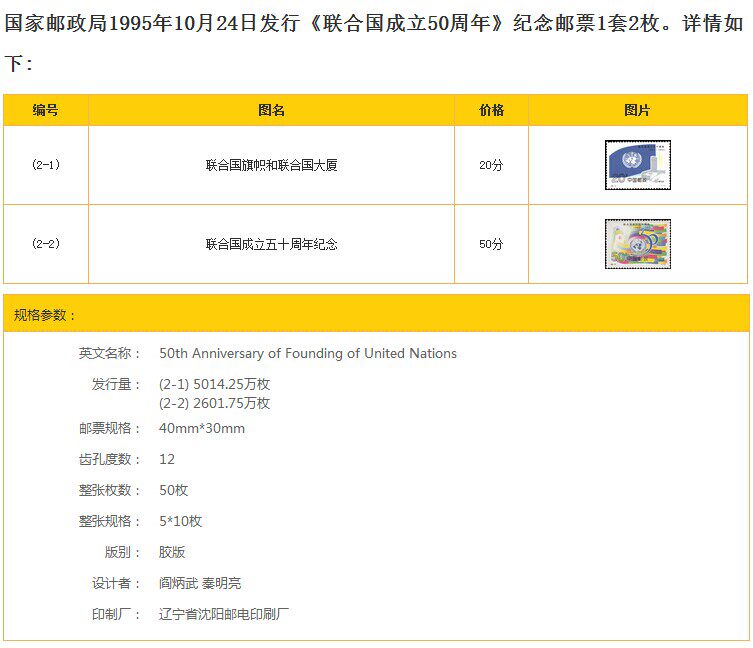Select the label 整张规格
This screenshot has width=753, height=648.
point(109,521)
